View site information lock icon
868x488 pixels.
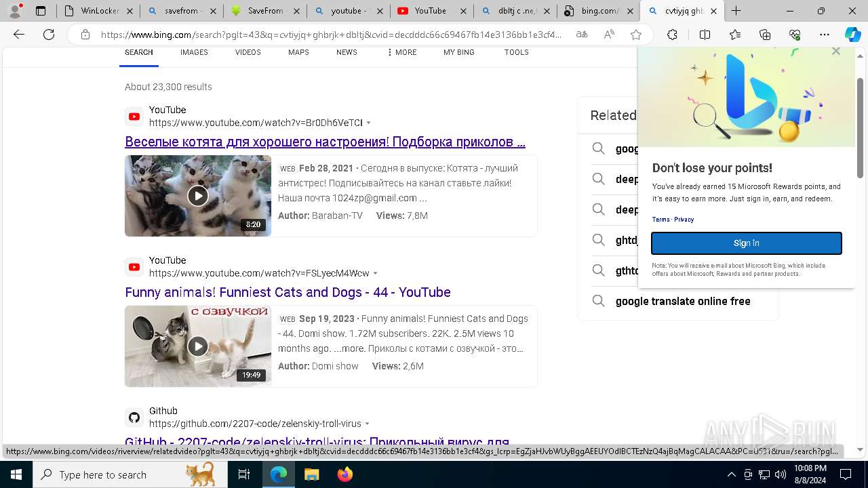point(85,35)
